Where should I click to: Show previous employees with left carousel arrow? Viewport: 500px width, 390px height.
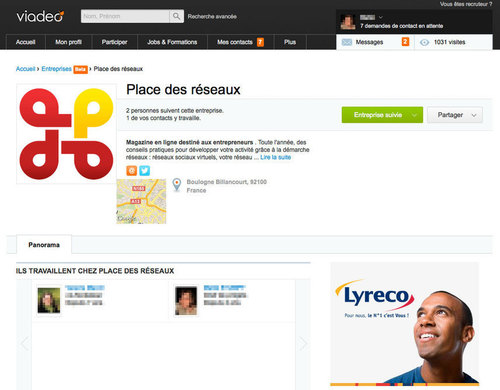tap(24, 343)
